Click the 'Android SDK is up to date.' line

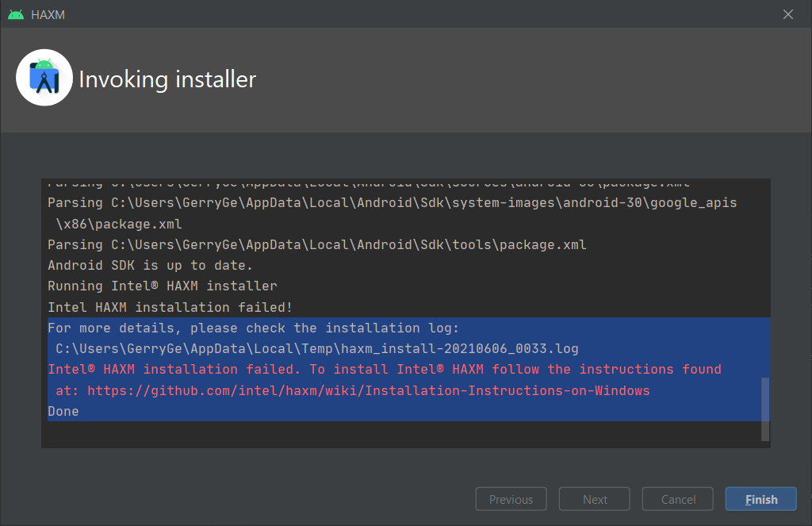pyautogui.click(x=150, y=265)
